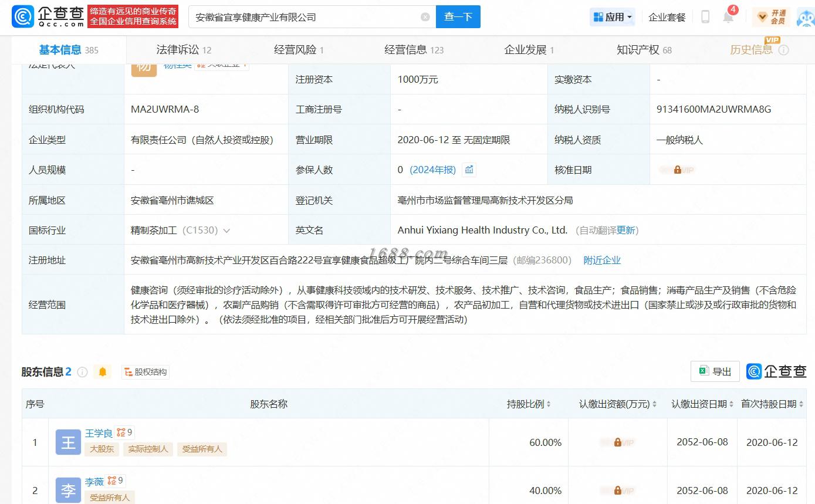The image size is (815, 504).
Task: Click the 91341600MA2UWRMA8G taxpayer ID
Action: click(713, 109)
